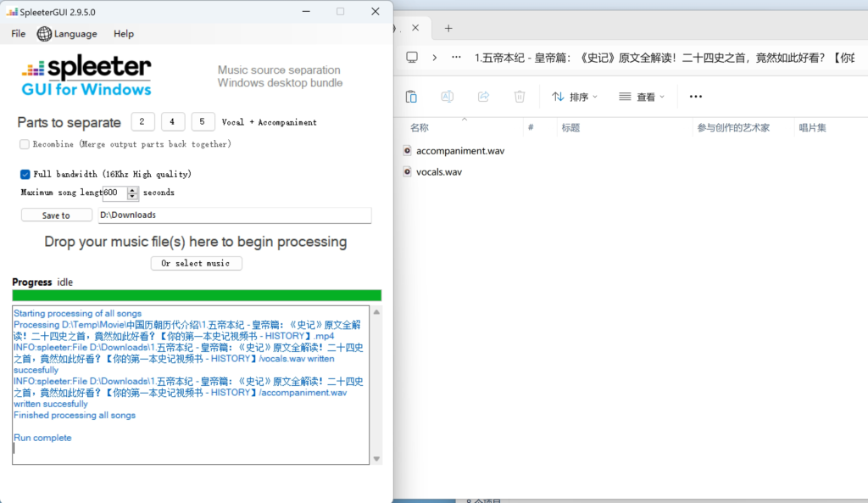868x503 pixels.
Task: Click the Save to button
Action: pos(57,215)
